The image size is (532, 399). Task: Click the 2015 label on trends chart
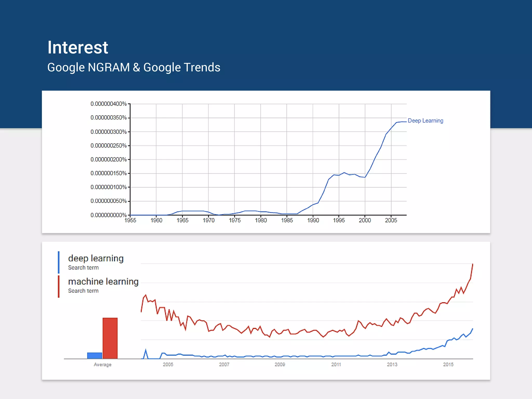coord(448,365)
